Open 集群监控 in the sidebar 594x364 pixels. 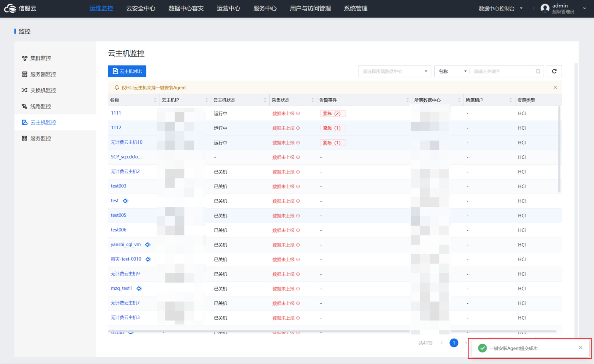point(55,58)
